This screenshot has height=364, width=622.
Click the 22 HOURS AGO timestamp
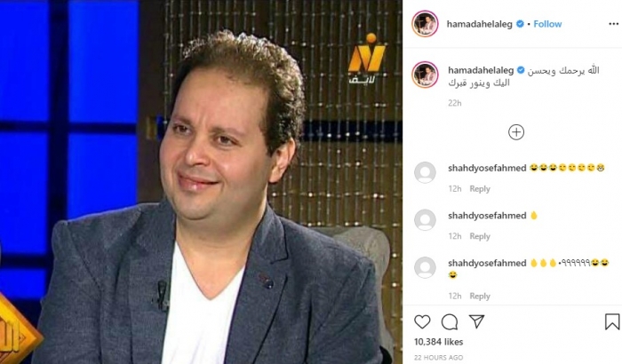pos(438,358)
